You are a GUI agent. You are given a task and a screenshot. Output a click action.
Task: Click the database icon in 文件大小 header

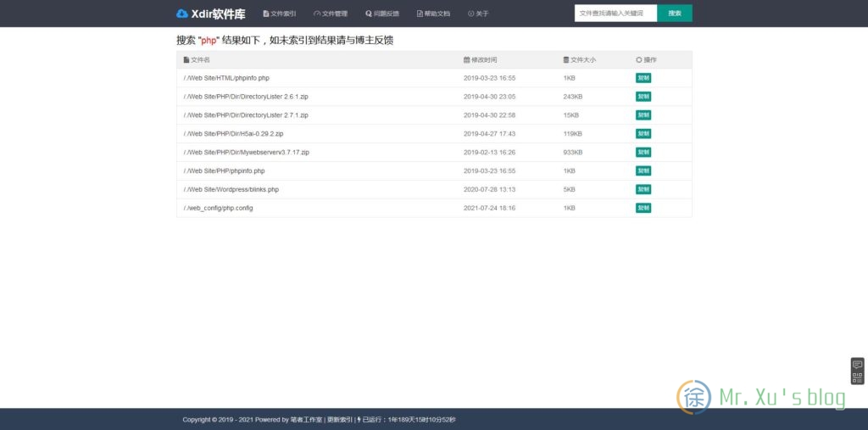[566, 60]
